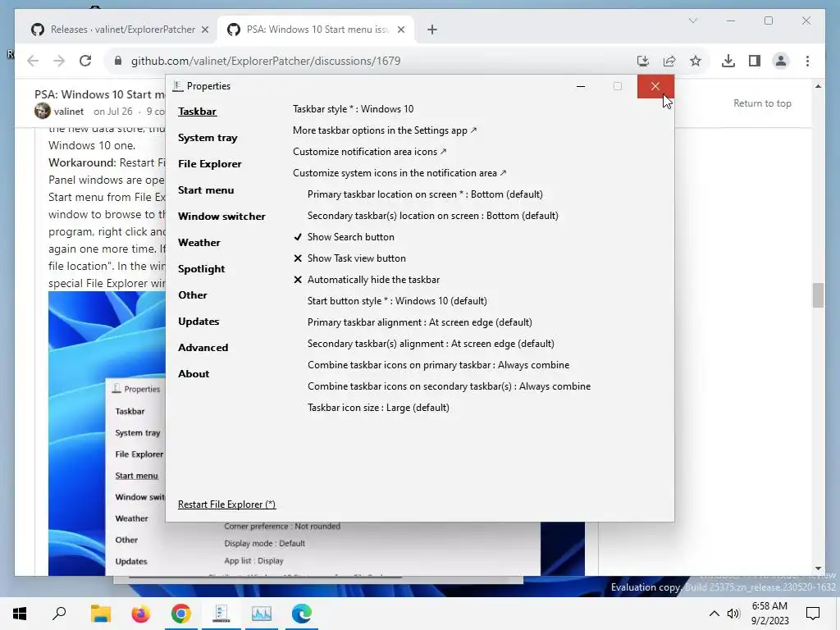
Task: Change Taskbar style Windows 10 setting
Action: pos(353,109)
